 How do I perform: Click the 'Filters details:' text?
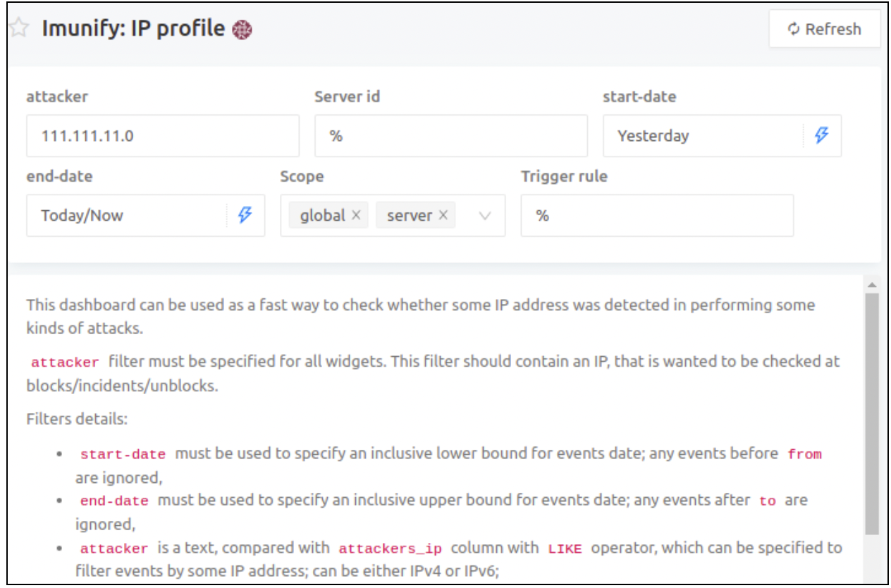(77, 419)
